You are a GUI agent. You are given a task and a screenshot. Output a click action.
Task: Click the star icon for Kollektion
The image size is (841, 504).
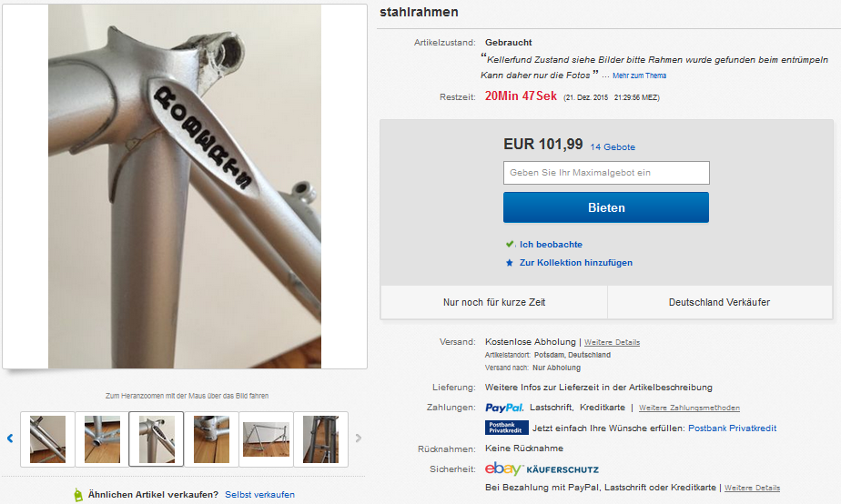coord(510,263)
